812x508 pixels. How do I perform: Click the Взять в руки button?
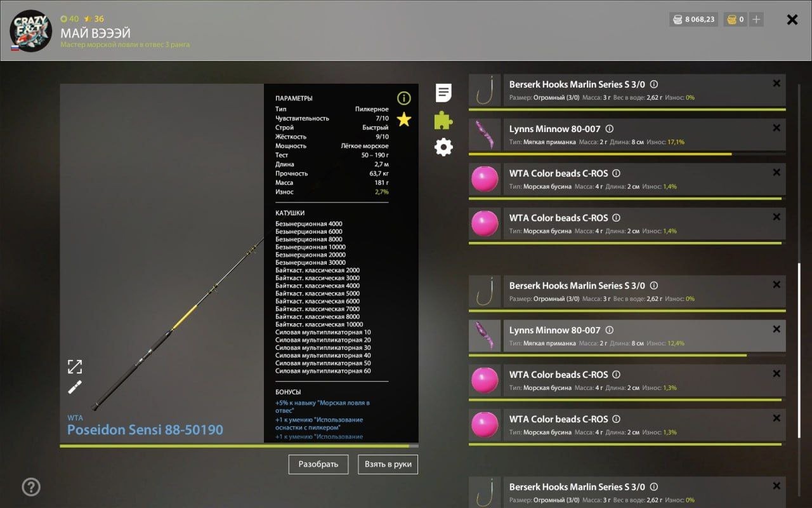pos(388,464)
